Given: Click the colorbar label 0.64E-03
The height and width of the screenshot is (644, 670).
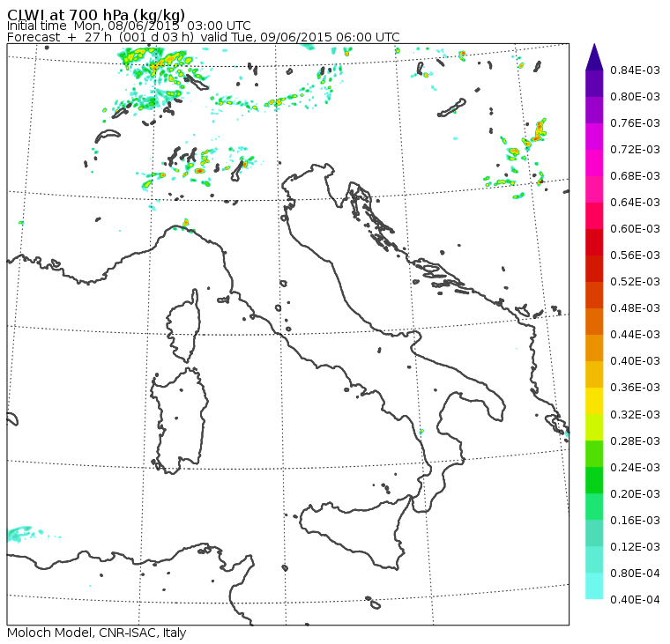Looking at the screenshot, I should [635, 203].
